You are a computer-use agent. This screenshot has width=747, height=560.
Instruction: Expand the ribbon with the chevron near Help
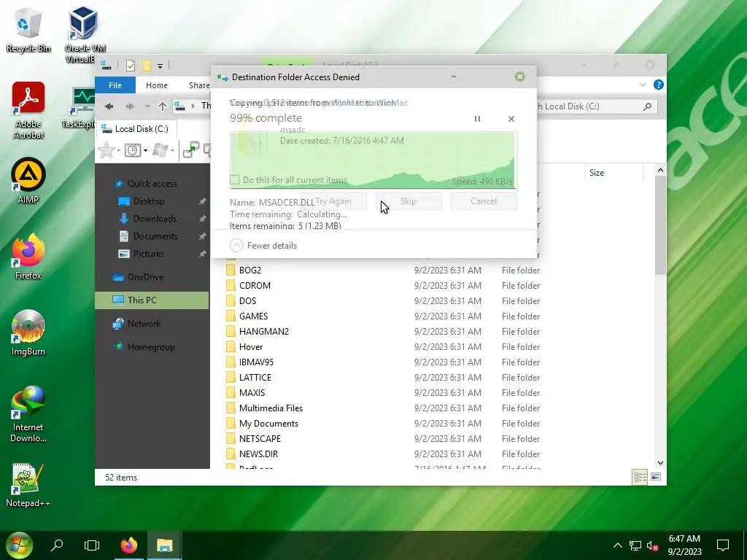pyautogui.click(x=642, y=85)
